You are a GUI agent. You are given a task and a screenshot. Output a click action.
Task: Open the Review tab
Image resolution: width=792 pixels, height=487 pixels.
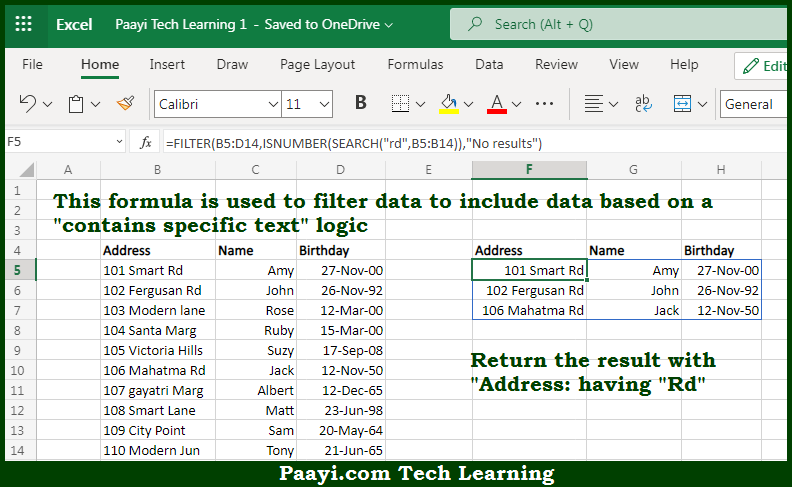[x=556, y=64]
